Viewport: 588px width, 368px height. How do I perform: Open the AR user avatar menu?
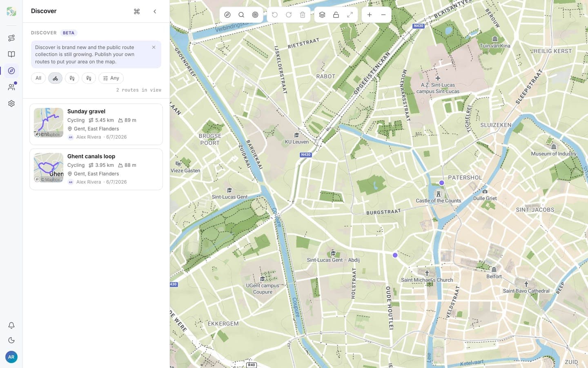pos(11,357)
